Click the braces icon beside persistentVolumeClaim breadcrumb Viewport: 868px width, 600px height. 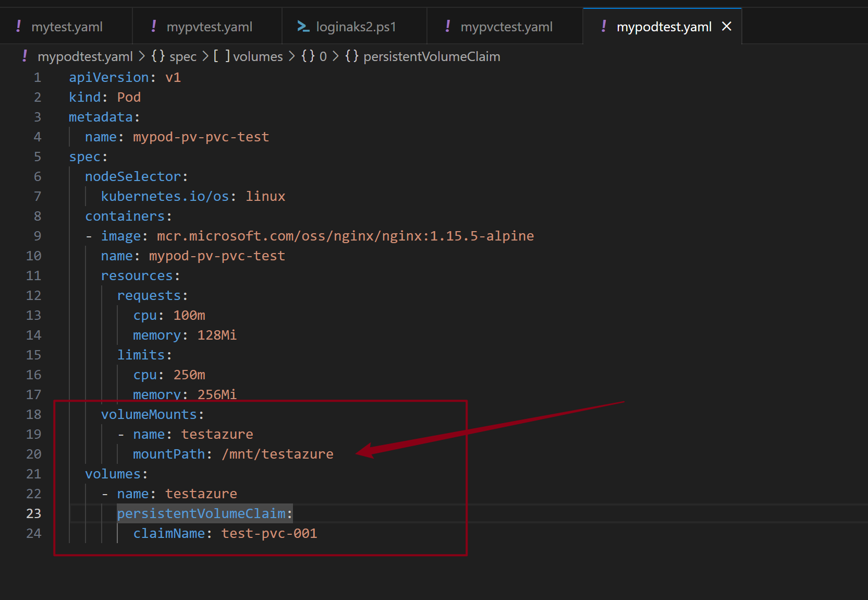point(352,56)
